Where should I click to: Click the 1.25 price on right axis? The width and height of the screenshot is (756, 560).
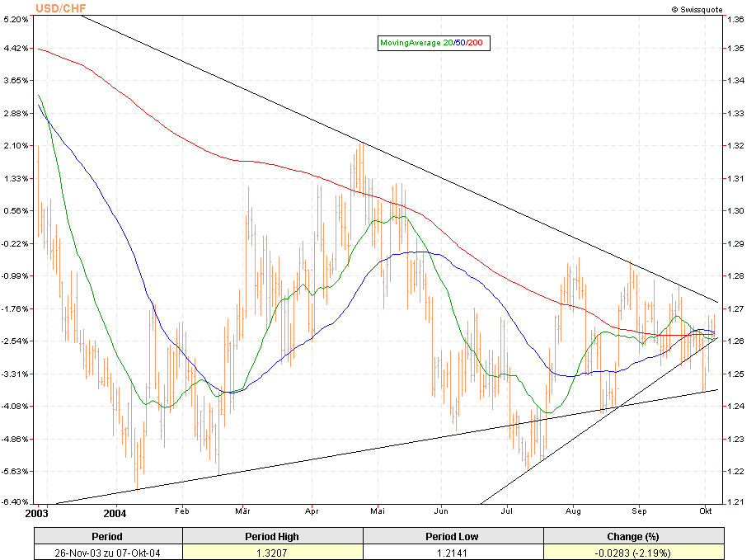tap(735, 374)
